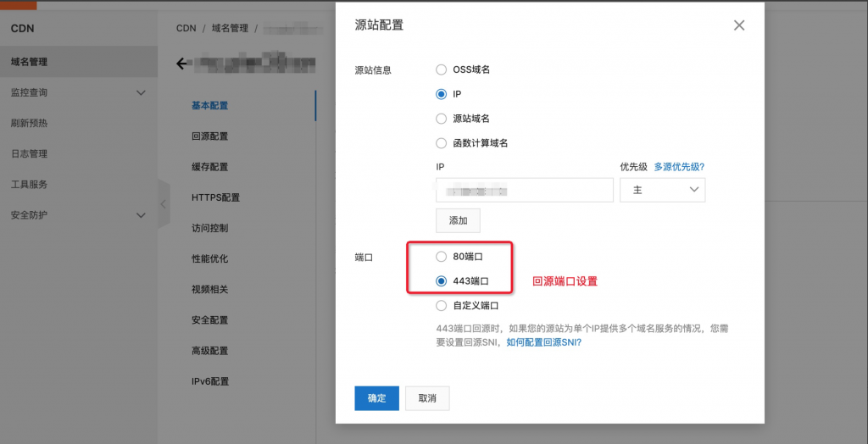Viewport: 868px width, 444px height.
Task: Click the CDN breadcrumb link
Action: tap(186, 28)
